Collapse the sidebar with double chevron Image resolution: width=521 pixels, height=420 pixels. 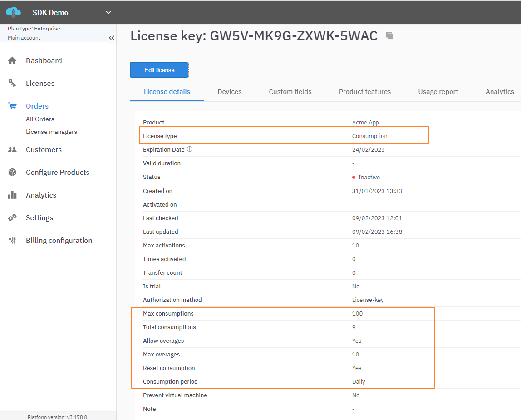tap(111, 38)
